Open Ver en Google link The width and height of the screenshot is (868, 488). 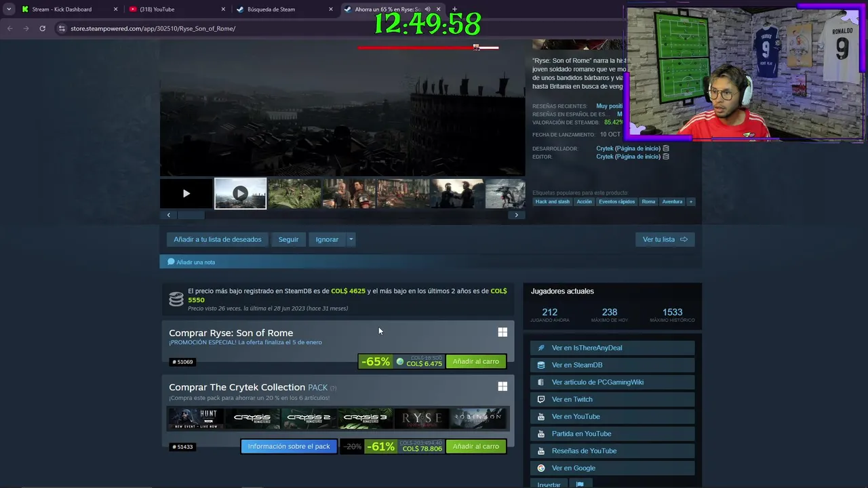pos(612,468)
